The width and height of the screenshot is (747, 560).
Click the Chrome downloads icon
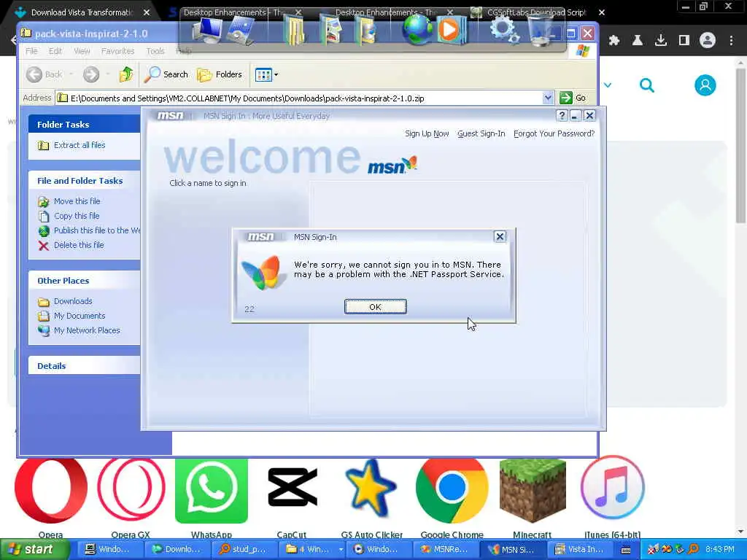(x=661, y=41)
